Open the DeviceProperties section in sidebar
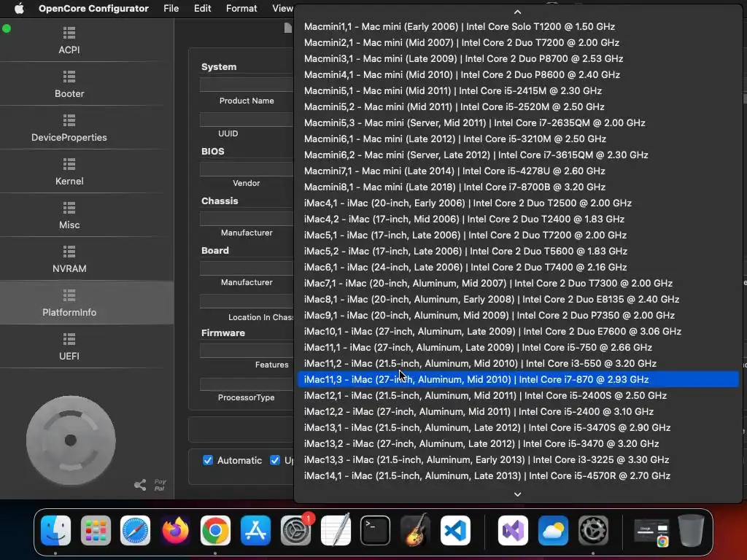This screenshot has width=747, height=560. (x=69, y=128)
